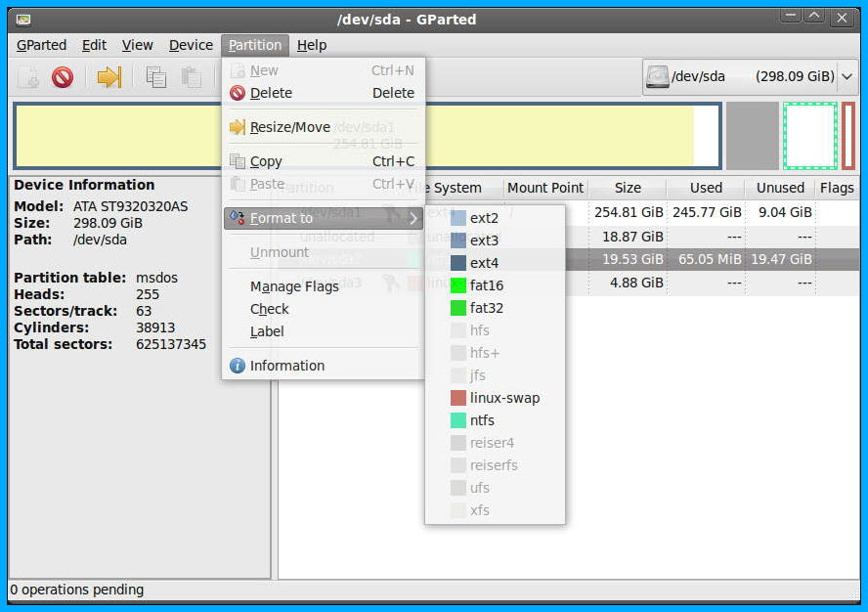This screenshot has width=868, height=612.
Task: Select Paste in Partition menu
Action: (x=324, y=184)
